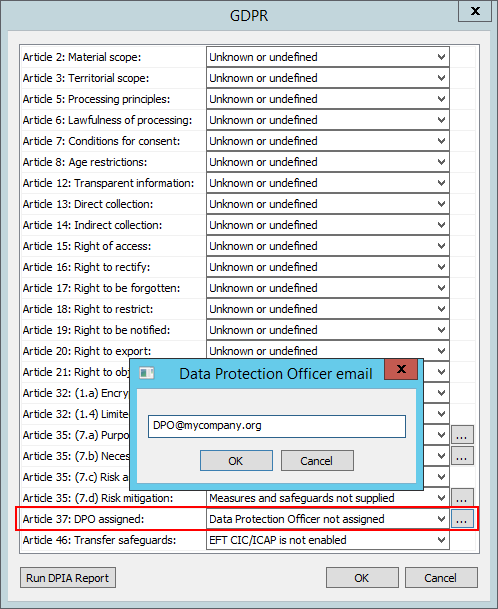Open Article 12 Transparent information dropdown
The width and height of the screenshot is (498, 609).
click(x=328, y=183)
